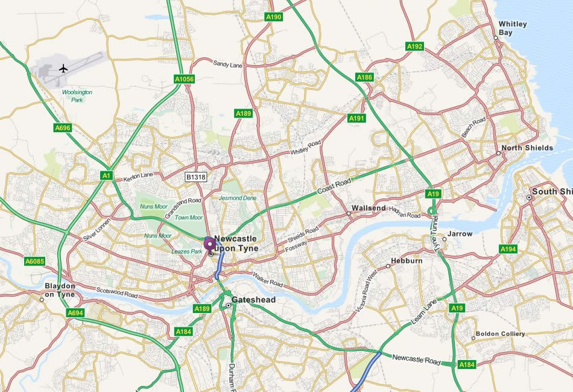Click the Jarrow place marker
The height and width of the screenshot is (392, 573).
[x=445, y=239]
